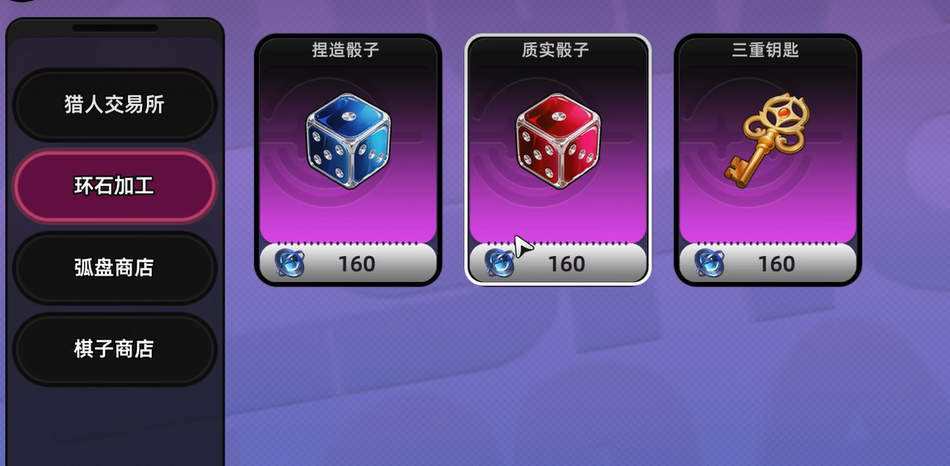Viewport: 950px width, 466px height.
Task: Select the 捏造骰子 item card background
Action: click(348, 159)
